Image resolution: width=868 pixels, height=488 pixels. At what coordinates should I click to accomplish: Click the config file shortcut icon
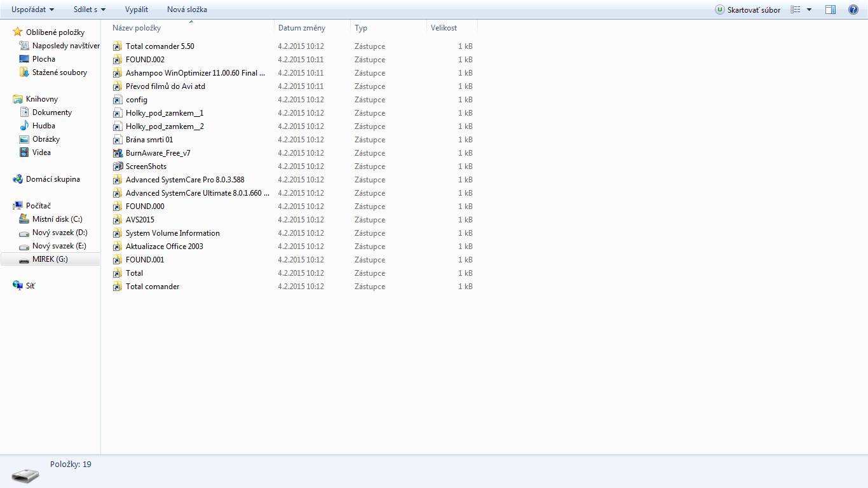click(x=117, y=100)
